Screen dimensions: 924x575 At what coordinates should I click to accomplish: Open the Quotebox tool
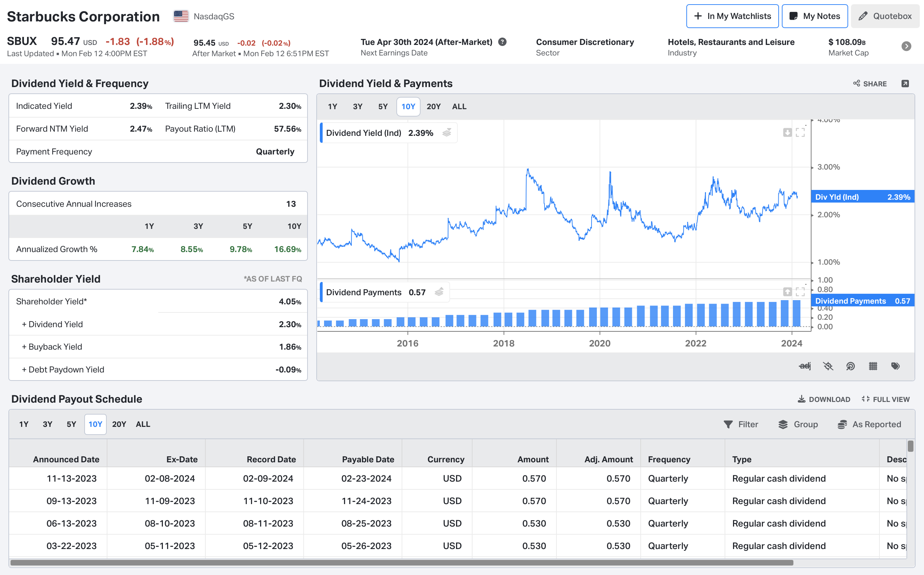pyautogui.click(x=885, y=16)
